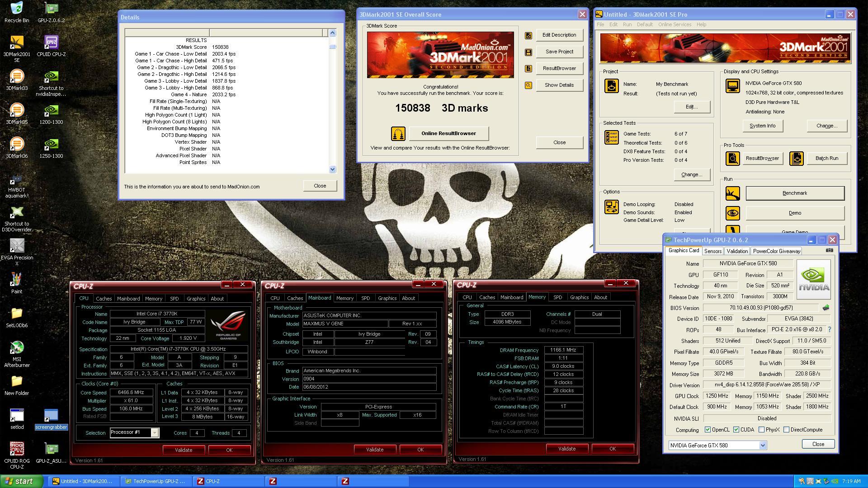
Task: Launch 3DMark05 desktop shortcut
Action: tap(17, 114)
